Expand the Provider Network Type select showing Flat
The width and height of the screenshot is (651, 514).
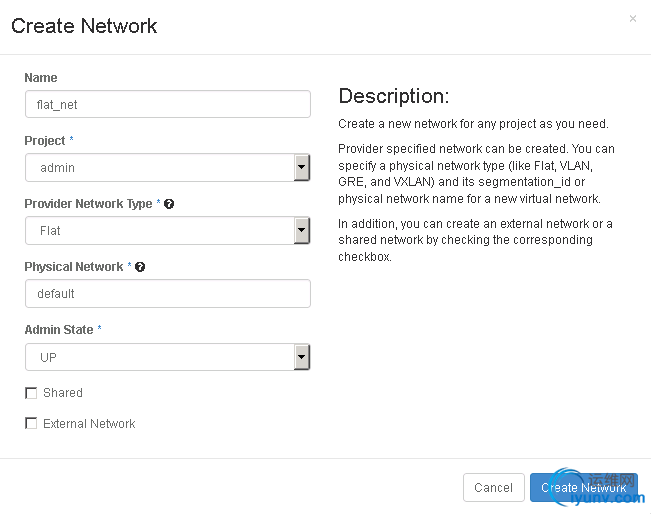coord(160,231)
